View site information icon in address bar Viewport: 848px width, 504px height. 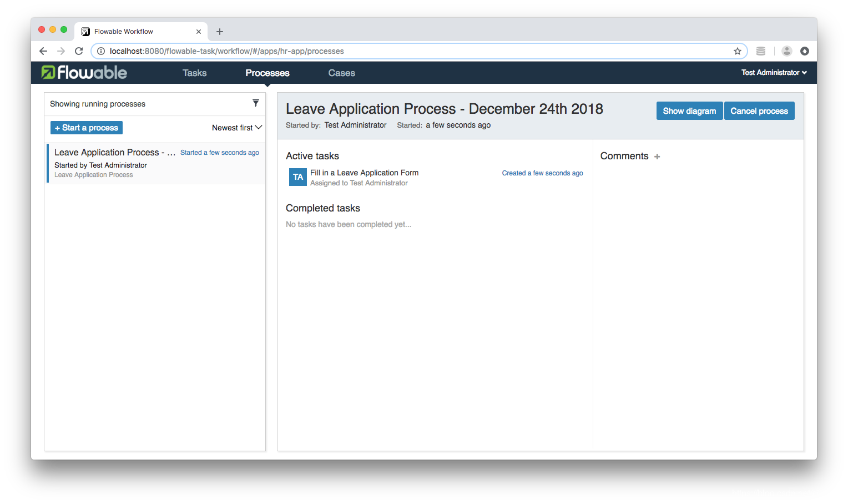tap(101, 51)
